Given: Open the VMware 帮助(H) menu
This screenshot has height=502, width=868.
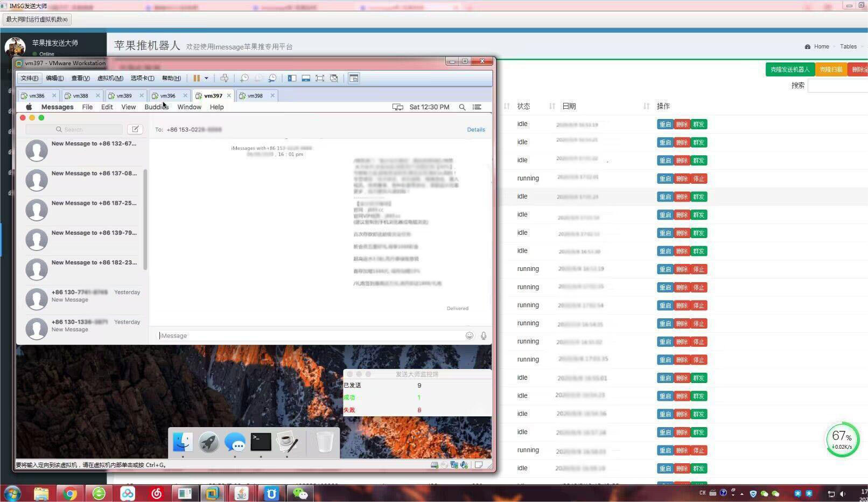Looking at the screenshot, I should [x=171, y=78].
